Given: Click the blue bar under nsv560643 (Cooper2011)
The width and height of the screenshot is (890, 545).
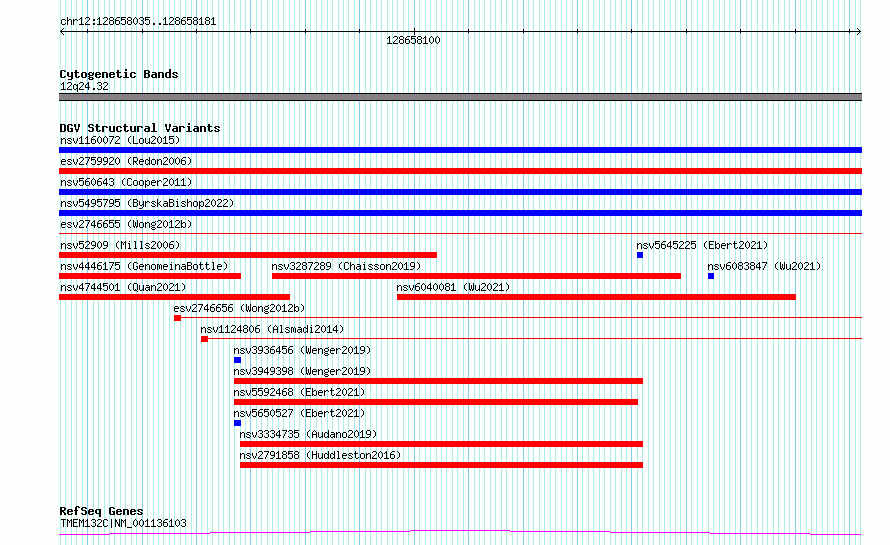Looking at the screenshot, I should (x=460, y=192).
